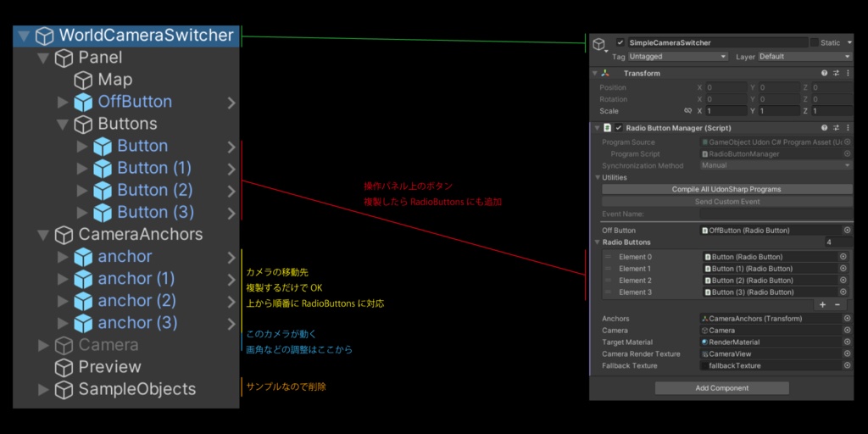Viewport: 868px width, 434px height.
Task: Open object picker for Fallback Texture
Action: (847, 366)
